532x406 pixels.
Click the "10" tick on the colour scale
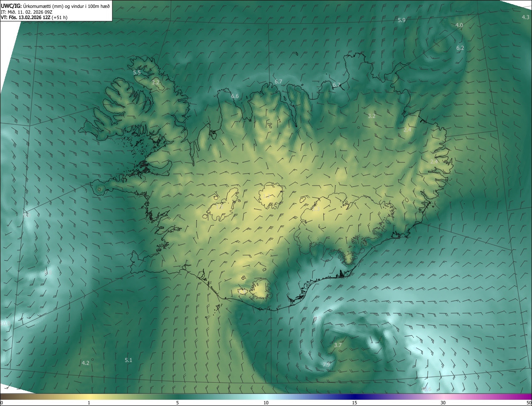pyautogui.click(x=266, y=403)
